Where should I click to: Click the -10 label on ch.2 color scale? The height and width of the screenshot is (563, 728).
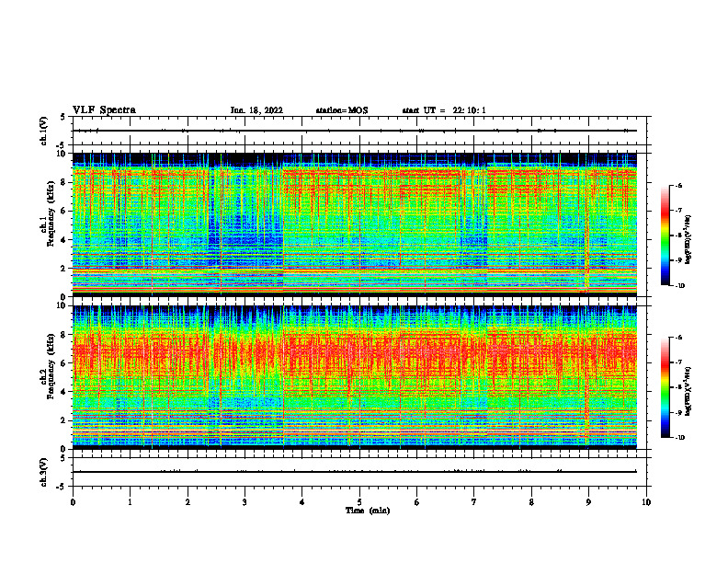tap(679, 438)
